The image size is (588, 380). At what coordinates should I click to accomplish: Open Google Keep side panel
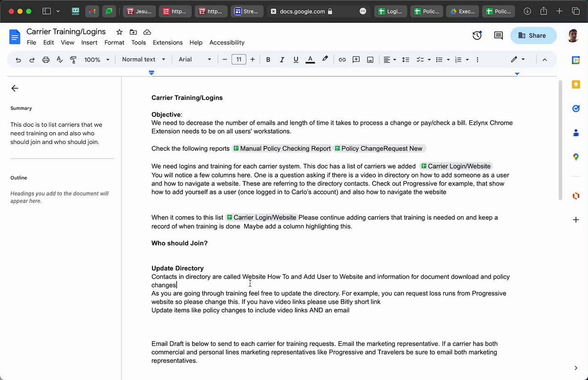[x=576, y=84]
